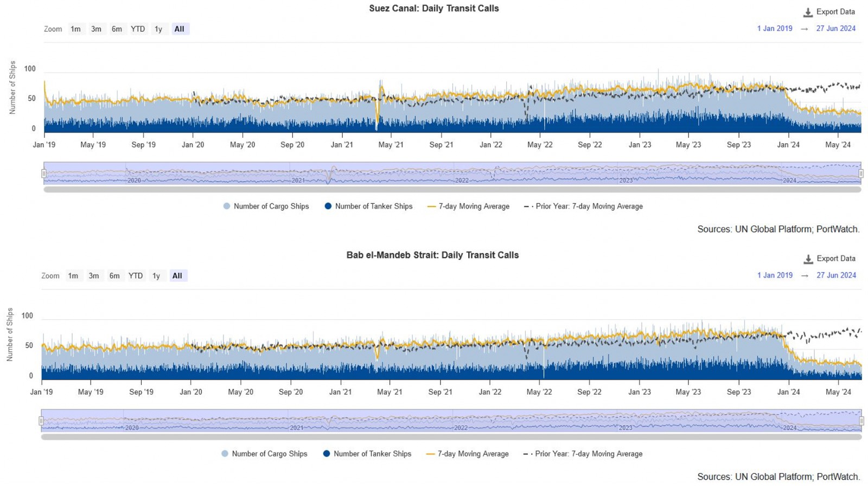
Task: Edit the Bab el-Mandeb start date 1 Jan 2019
Action: coord(775,275)
